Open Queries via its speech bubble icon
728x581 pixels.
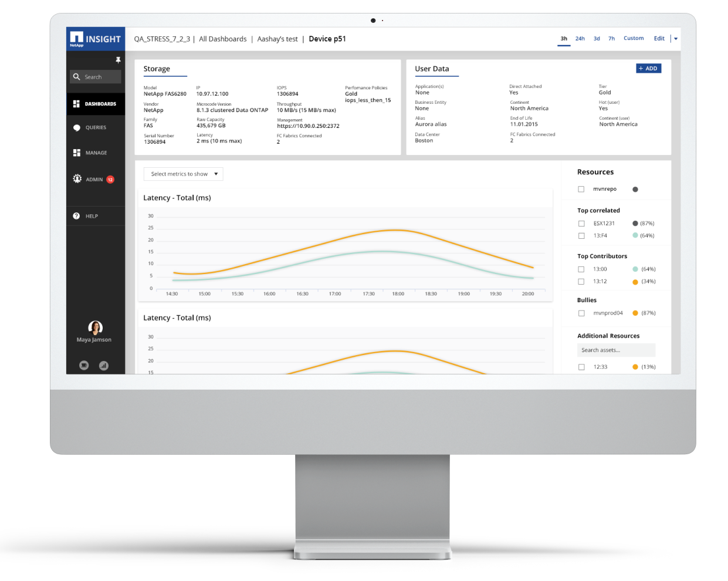(x=76, y=127)
